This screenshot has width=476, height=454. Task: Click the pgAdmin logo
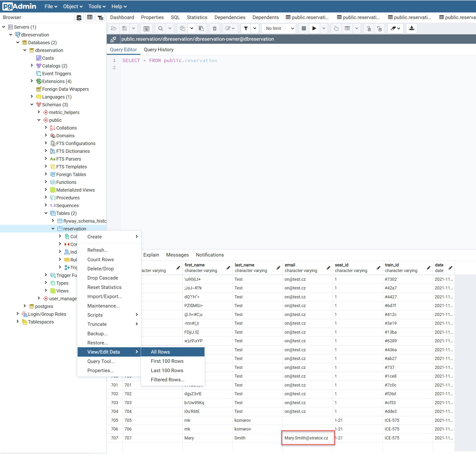pos(20,6)
